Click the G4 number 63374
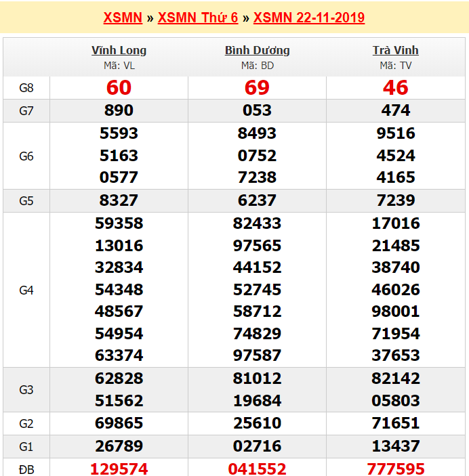The image size is (469, 476). (x=119, y=355)
